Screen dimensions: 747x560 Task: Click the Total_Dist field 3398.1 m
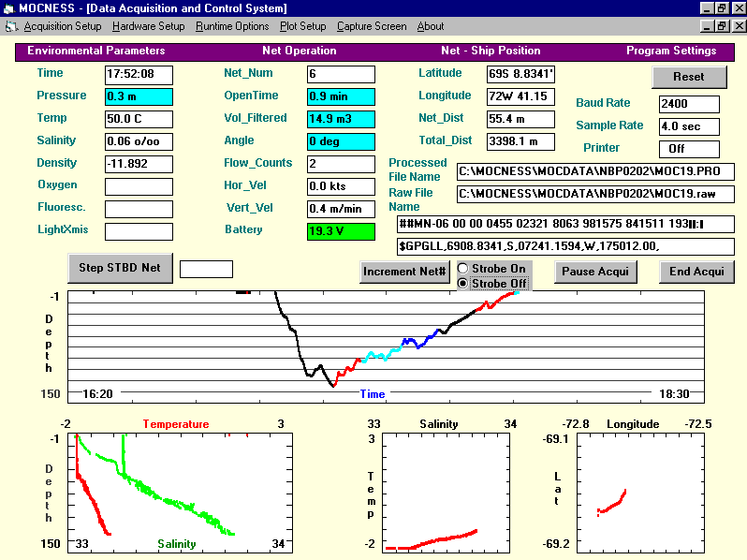520,141
